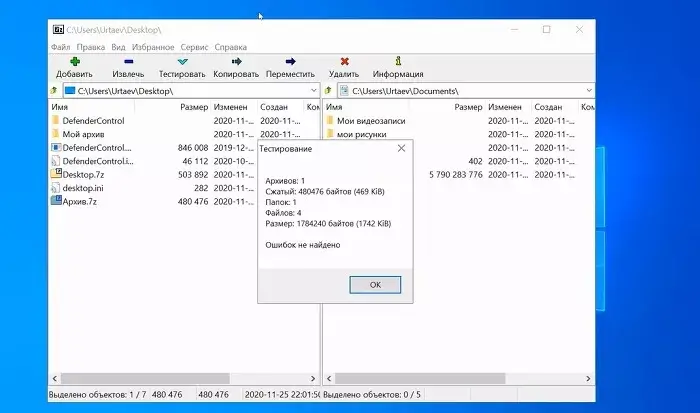Click the left panel horizontal scrollbar

180,379
